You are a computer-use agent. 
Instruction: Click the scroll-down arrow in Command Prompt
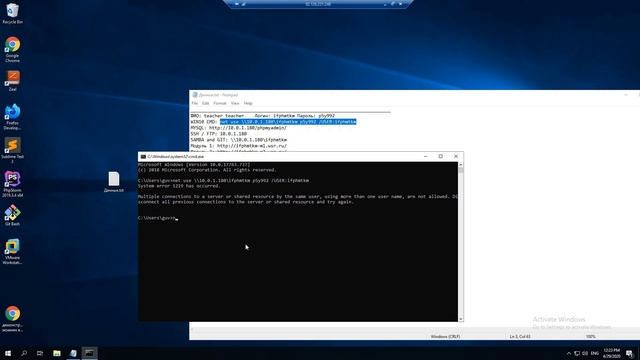[x=461, y=319]
